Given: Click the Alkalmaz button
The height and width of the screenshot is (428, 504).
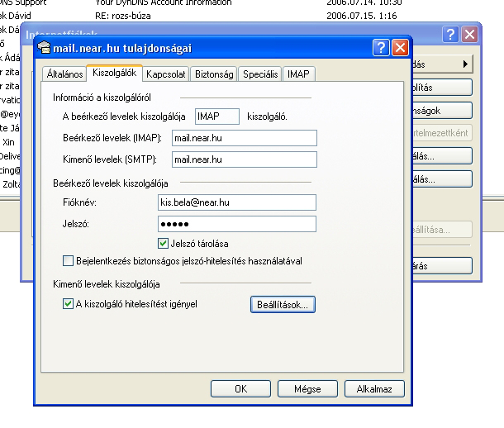Looking at the screenshot, I should point(374,388).
